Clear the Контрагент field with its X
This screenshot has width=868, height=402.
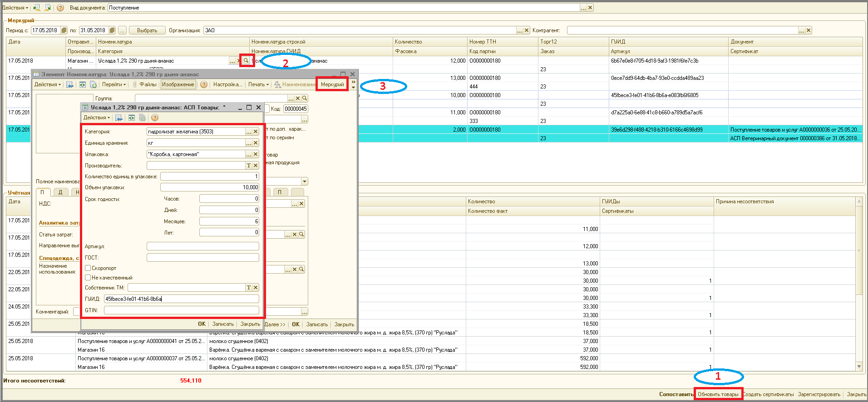click(x=809, y=30)
